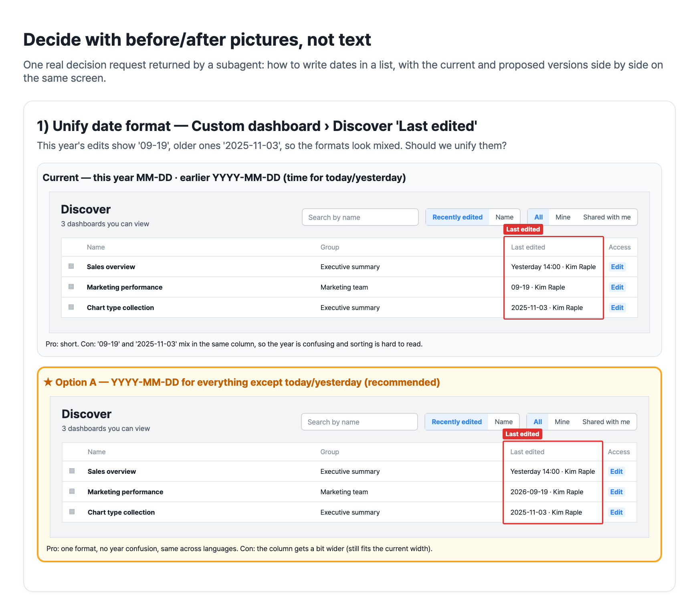Viewport: 699px width, 616px height.
Task: Click 'Access' column header in Option A panel
Action: coord(619,452)
